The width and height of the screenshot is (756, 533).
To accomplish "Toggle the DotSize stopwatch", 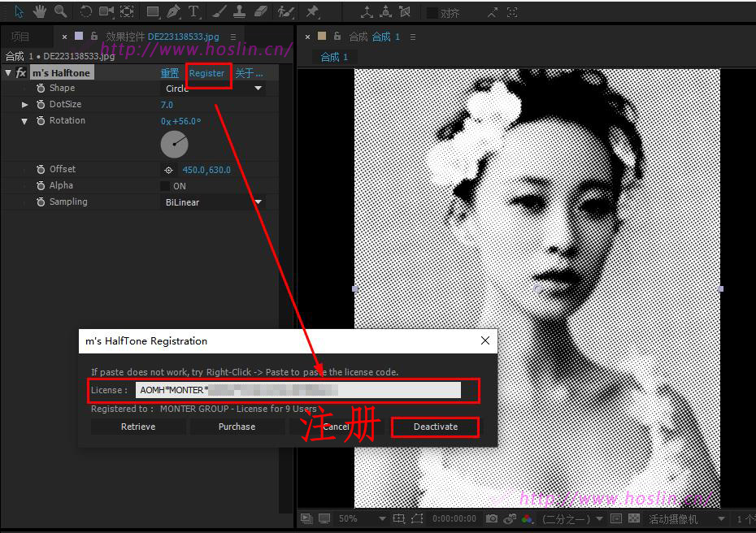I will pyautogui.click(x=41, y=104).
